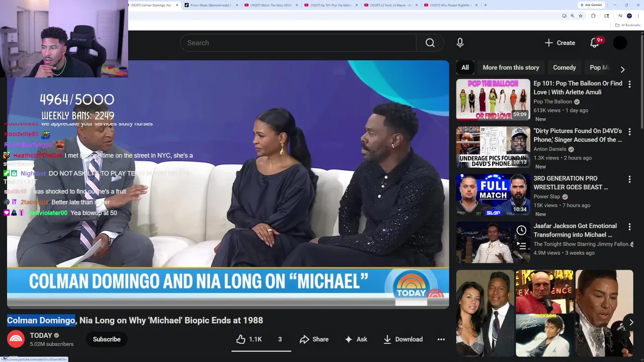
Task: Switch to the Watch The Skies tab
Action: [271, 5]
